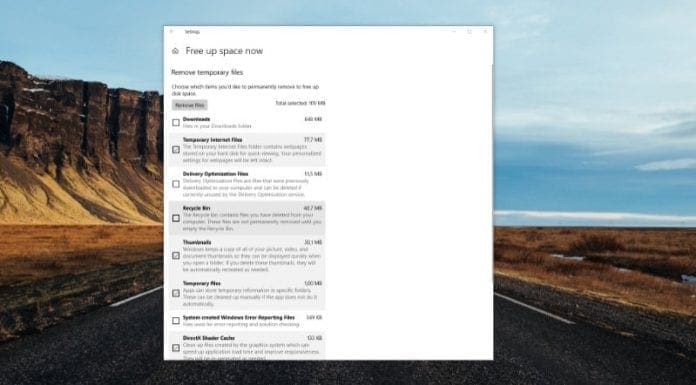The height and width of the screenshot is (385, 696).
Task: Minimize the Settings window
Action: click(x=454, y=32)
